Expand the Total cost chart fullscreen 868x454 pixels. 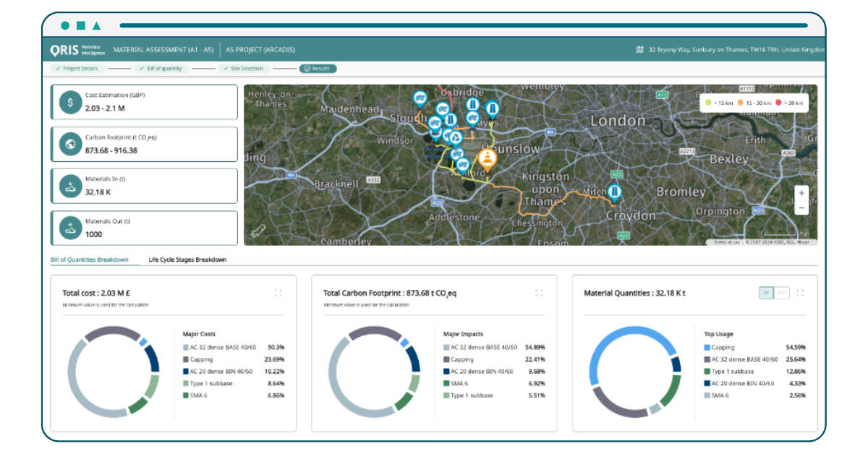278,293
